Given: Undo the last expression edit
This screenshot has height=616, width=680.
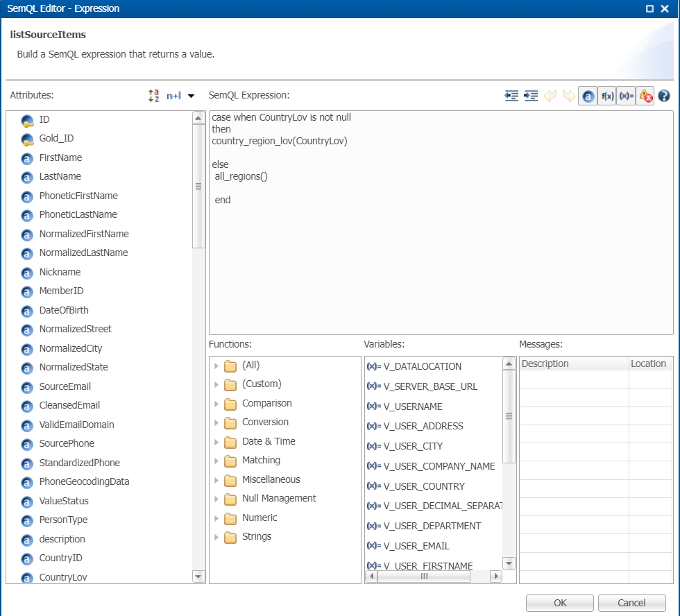Looking at the screenshot, I should [x=550, y=96].
